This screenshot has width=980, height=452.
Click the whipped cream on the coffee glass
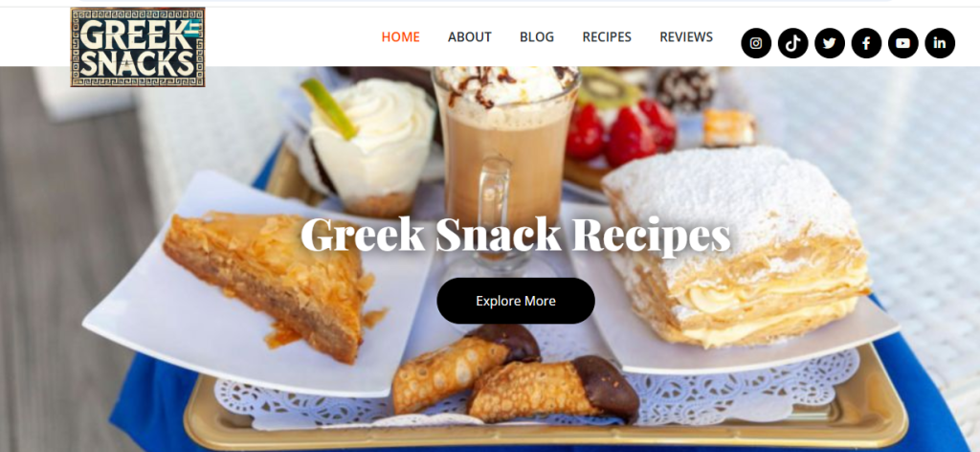click(505, 86)
